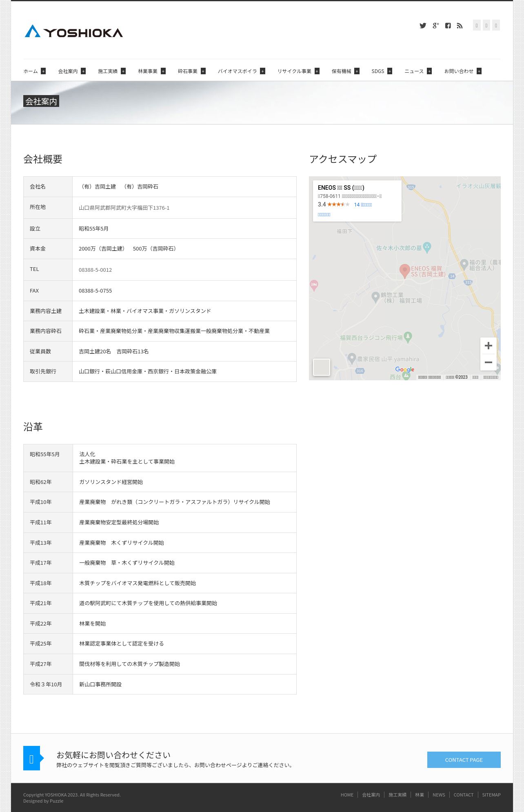Click the blue arrow icon beside お気軽にお問い合わせください
524x812 pixels.
click(x=33, y=758)
